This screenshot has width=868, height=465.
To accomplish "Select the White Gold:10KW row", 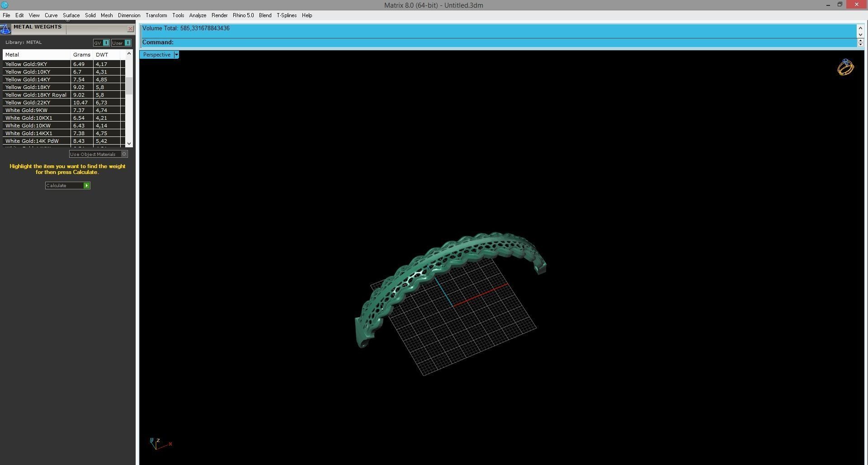I will 64,126.
